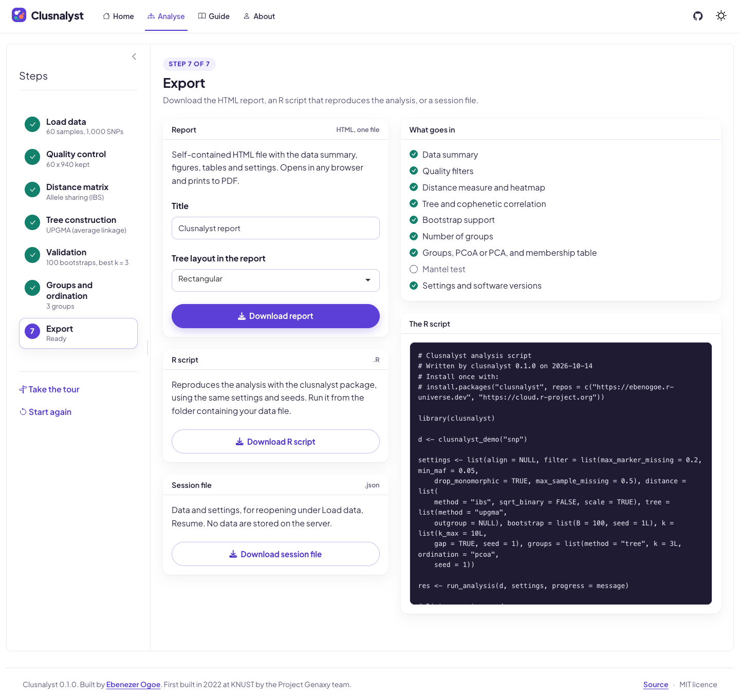Click the Clusnalyst logo icon

coord(19,15)
